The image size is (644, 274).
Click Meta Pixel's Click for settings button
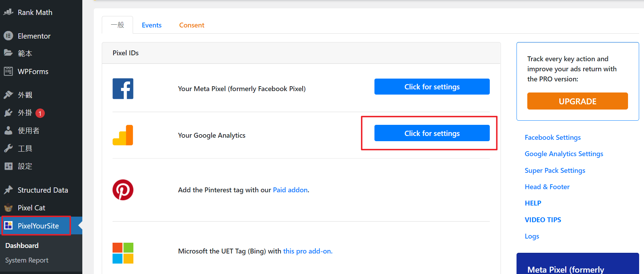pyautogui.click(x=432, y=87)
